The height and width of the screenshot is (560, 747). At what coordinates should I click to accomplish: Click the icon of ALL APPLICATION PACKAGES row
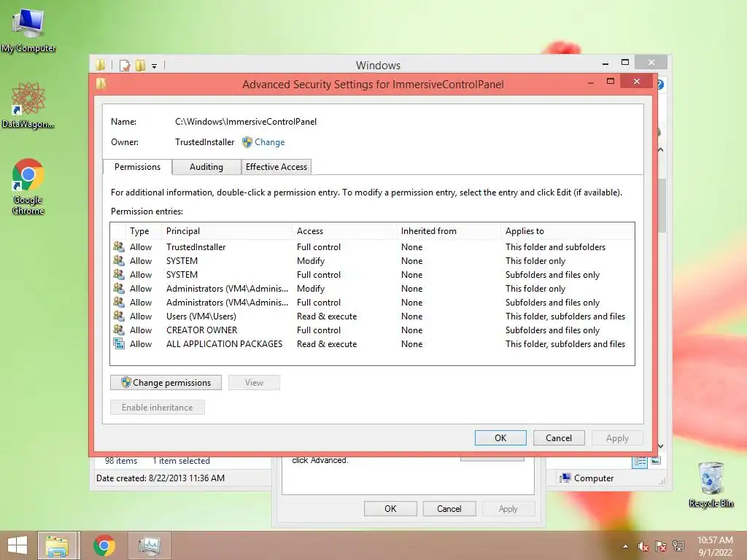[x=119, y=343]
